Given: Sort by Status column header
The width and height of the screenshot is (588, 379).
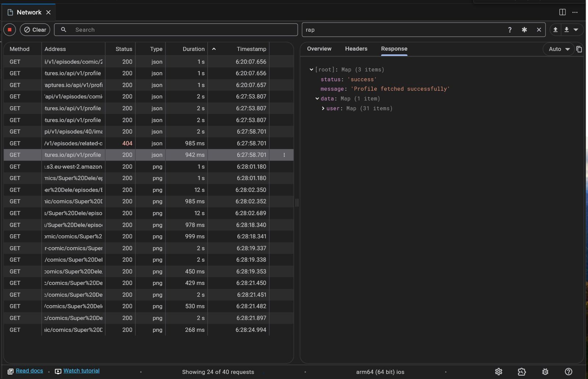Looking at the screenshot, I should [124, 49].
